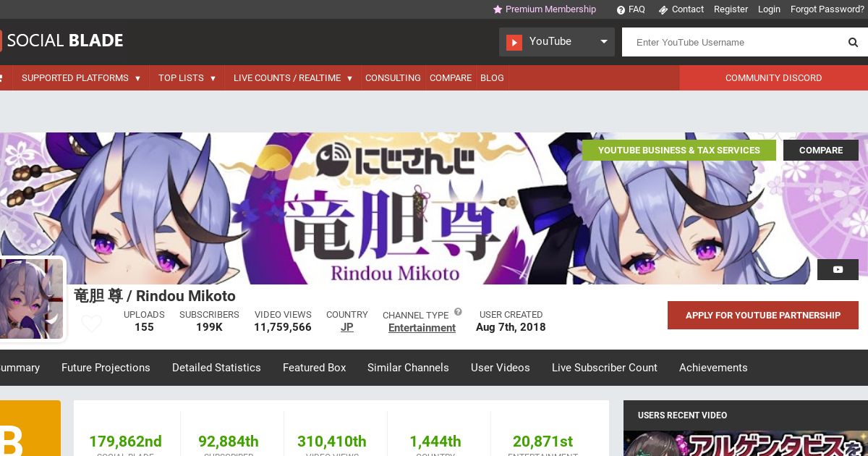Viewport: 868px width, 456px height.
Task: Switch to the Future Projections tab
Action: point(106,368)
